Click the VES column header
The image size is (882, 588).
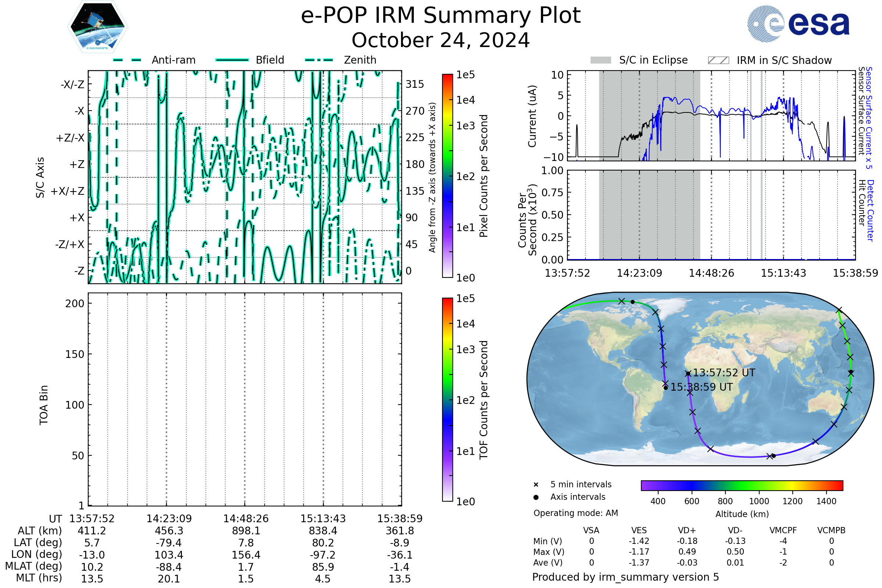[x=639, y=530]
